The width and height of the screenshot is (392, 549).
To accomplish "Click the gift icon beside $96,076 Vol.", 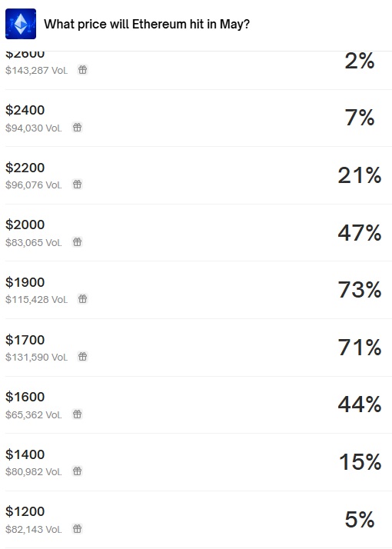I will pos(78,185).
